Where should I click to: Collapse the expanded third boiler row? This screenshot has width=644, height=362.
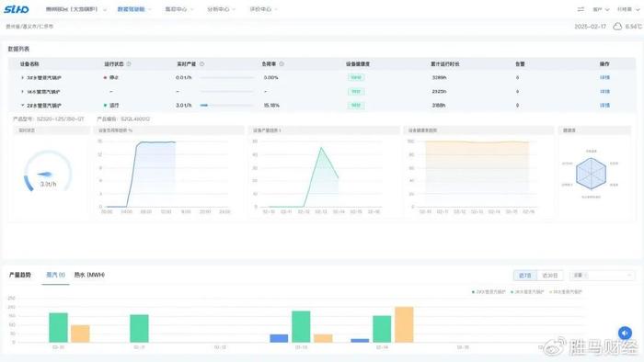pos(22,106)
